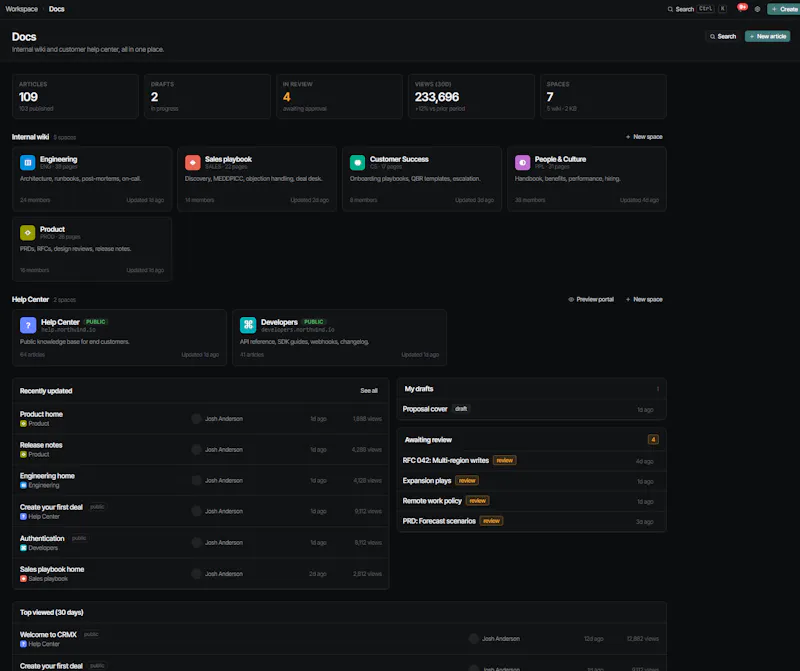800x671 pixels.
Task: Click the PUBLIC badge on Help Center card
Action: pyautogui.click(x=95, y=322)
